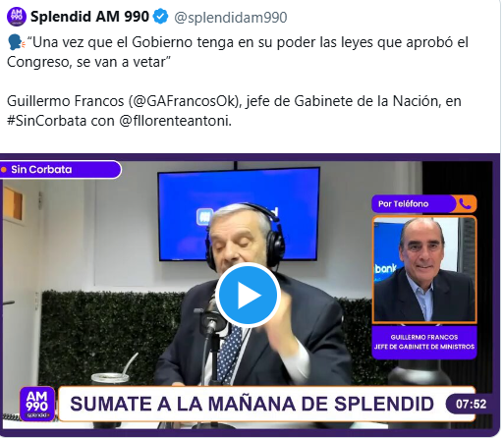Click the AM 990 logo in video
The image size is (504, 438).
[x=37, y=404]
